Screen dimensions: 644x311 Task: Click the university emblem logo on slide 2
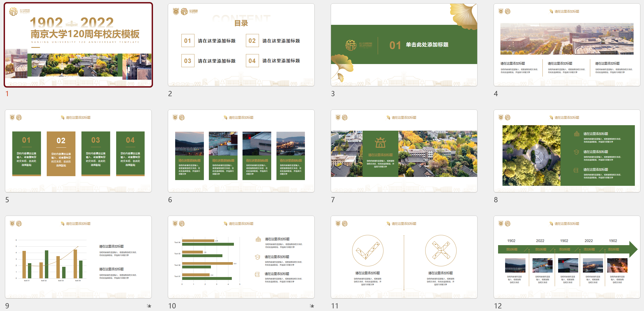176,11
